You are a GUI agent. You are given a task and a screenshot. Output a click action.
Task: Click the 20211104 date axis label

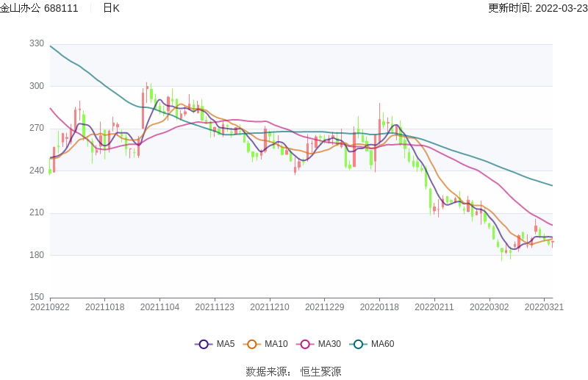(159, 307)
